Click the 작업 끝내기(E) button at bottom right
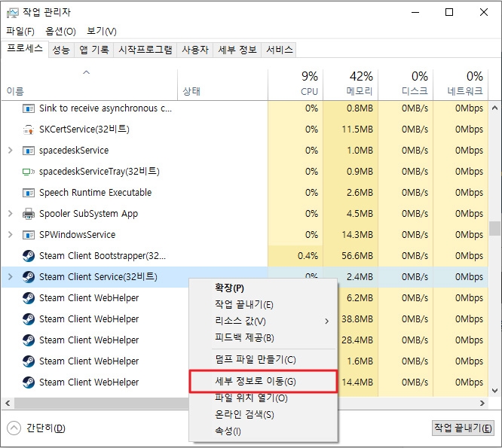Screen dimensions: 502x448 click(463, 428)
